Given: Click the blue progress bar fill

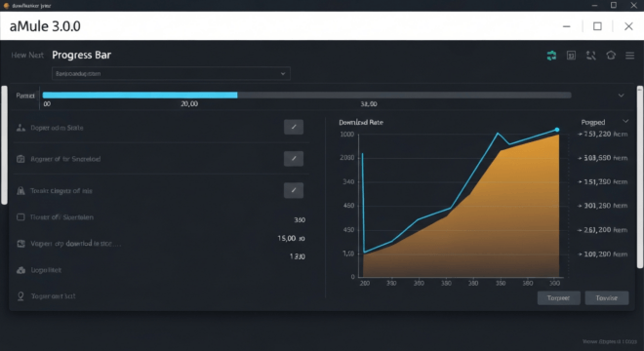Looking at the screenshot, I should [x=140, y=96].
